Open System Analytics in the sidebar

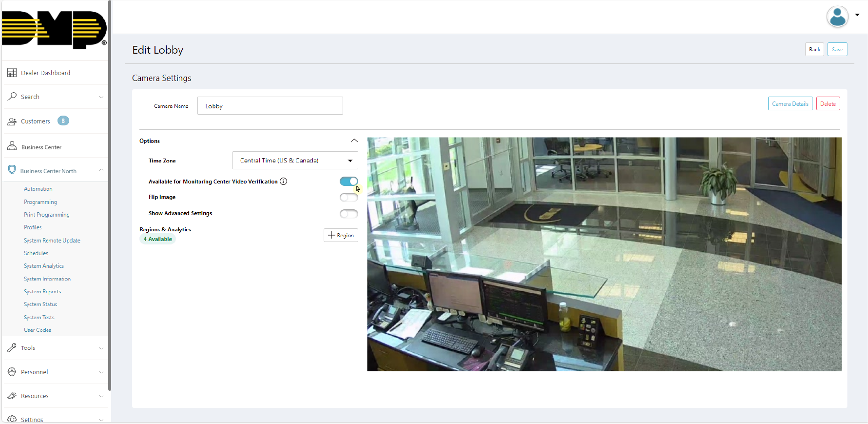44,266
